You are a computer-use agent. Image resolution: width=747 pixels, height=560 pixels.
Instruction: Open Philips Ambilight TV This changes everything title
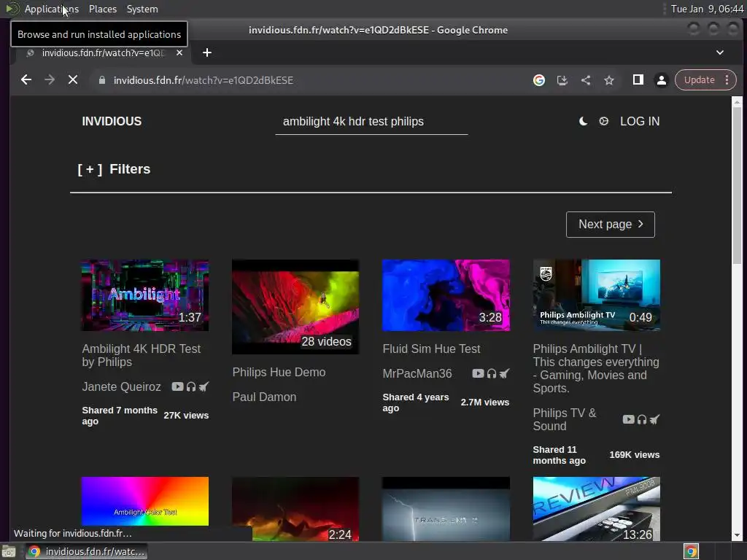(596, 368)
